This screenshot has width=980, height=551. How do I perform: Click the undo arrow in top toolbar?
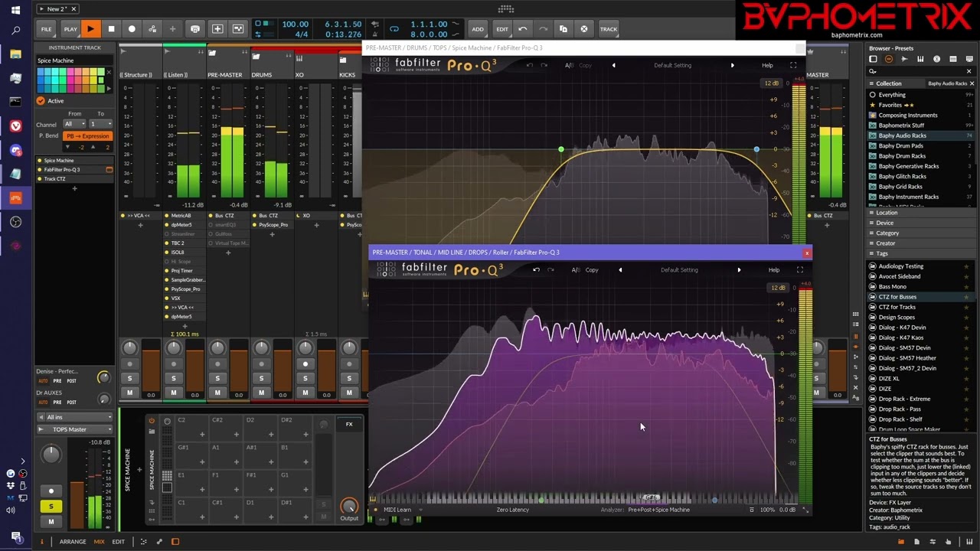523,29
